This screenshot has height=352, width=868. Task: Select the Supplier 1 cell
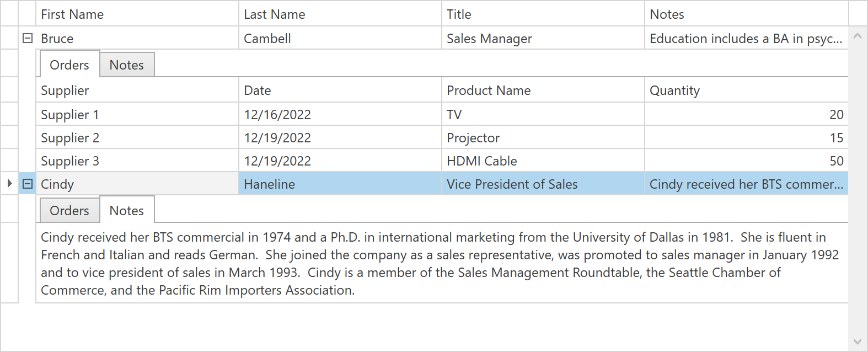point(137,115)
